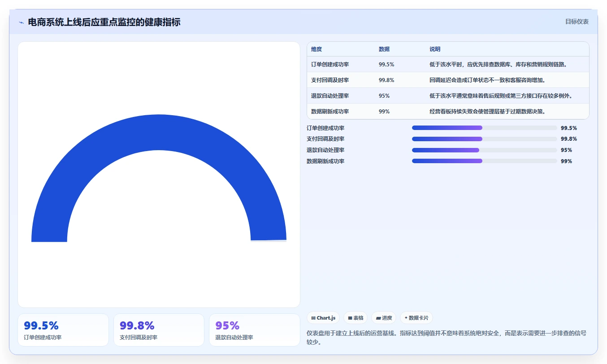Click the description 经营看板持续失败 in the table

pos(488,112)
